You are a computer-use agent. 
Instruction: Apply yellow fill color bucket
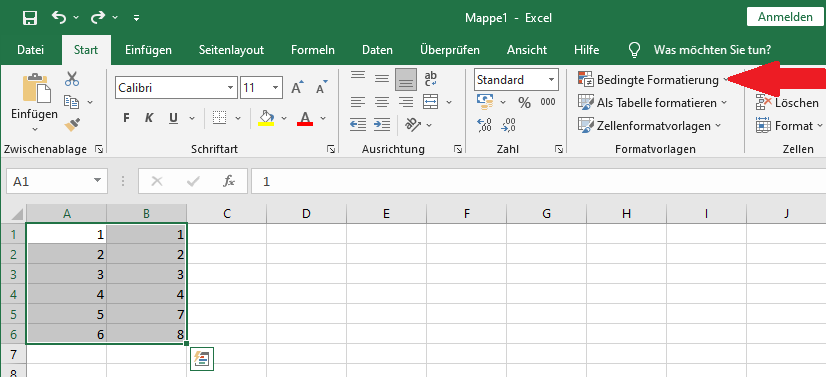pyautogui.click(x=266, y=118)
